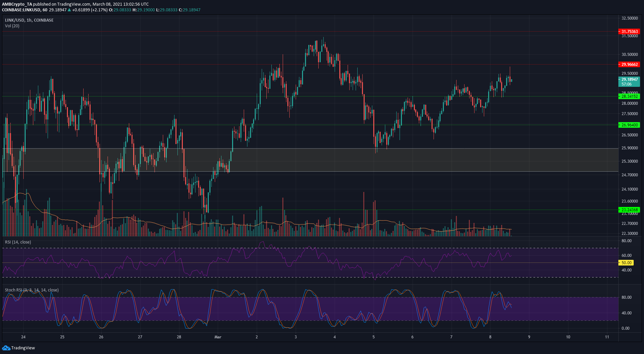Click the 22.30000 price axis label
Viewport: 644px width, 354px height.
point(630,234)
